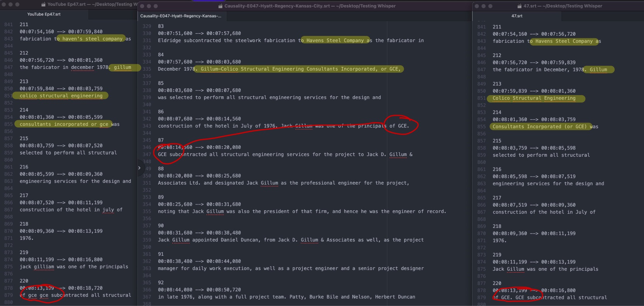Viewport: 644px width, 306px height.
Task: Click gutter line number 867 in the left window
Action: (8, 210)
